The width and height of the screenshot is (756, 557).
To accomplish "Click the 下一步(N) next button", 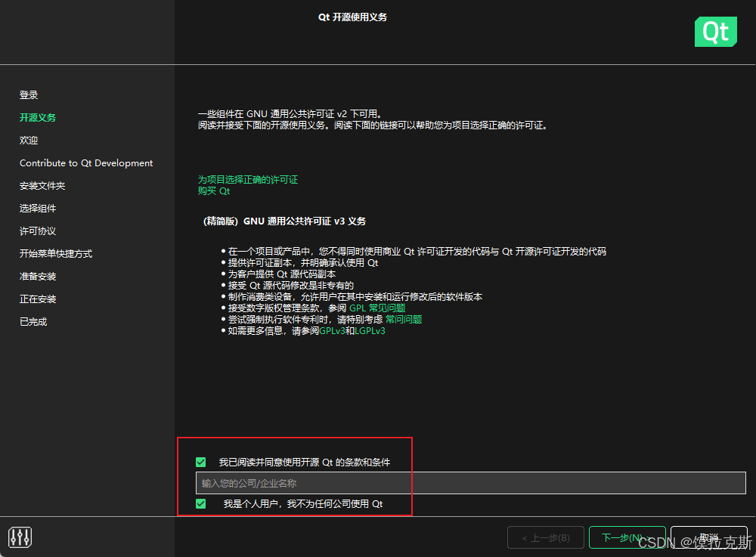I will point(627,537).
